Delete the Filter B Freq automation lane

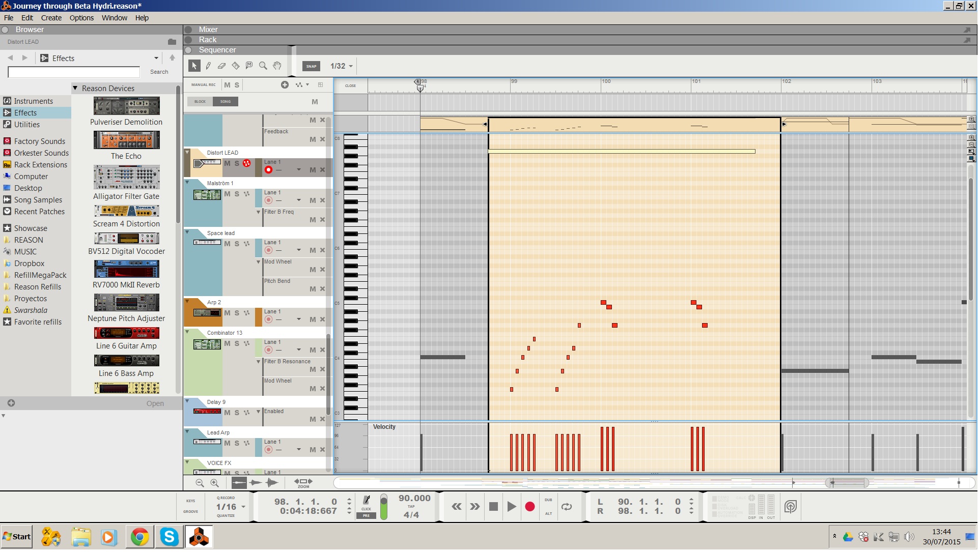click(x=322, y=220)
